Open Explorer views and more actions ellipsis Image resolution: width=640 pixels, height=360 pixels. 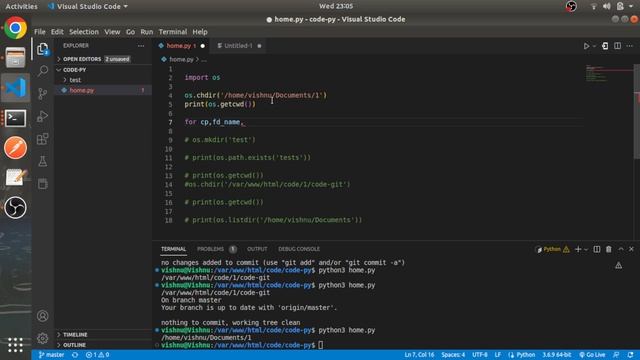pyautogui.click(x=141, y=46)
